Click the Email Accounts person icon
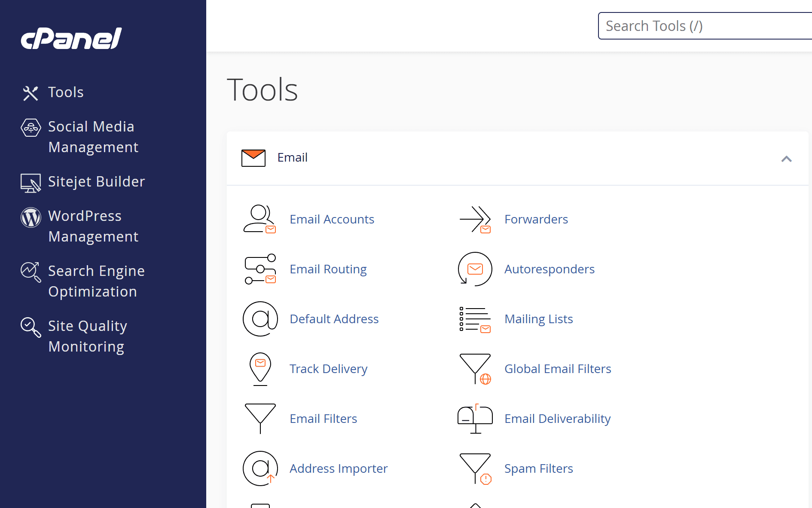The image size is (812, 508). 260,219
